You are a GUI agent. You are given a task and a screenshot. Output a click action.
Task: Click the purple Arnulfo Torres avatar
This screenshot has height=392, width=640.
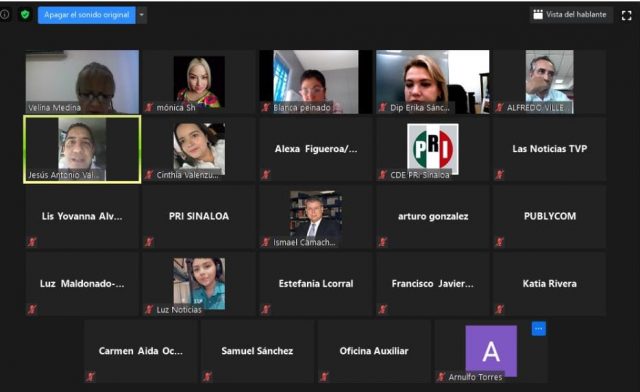point(491,351)
